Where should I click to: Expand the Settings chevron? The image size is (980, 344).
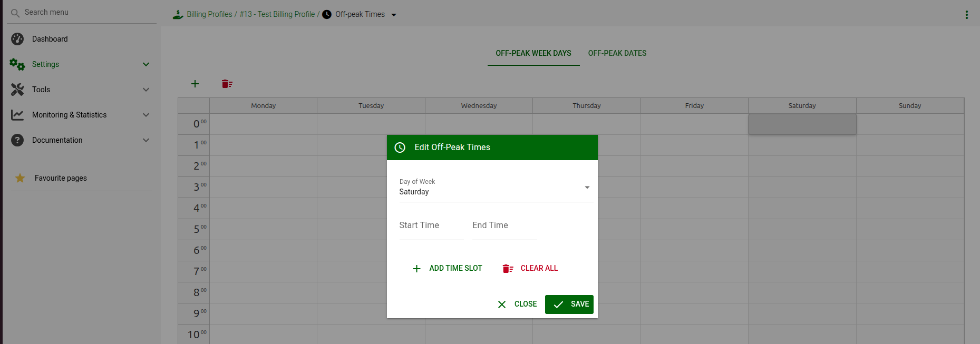pyautogui.click(x=146, y=64)
